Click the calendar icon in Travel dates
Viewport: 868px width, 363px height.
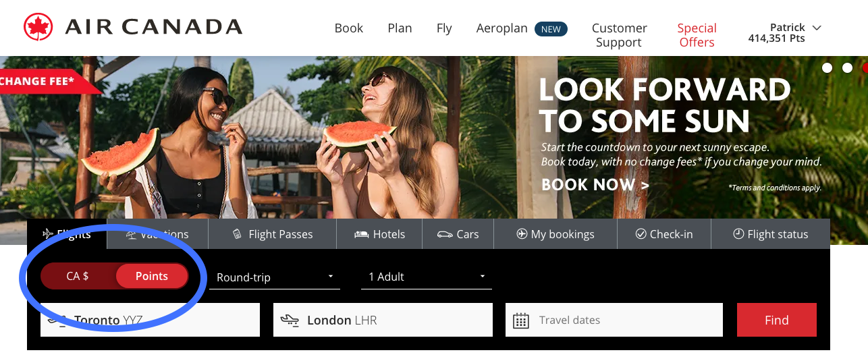[520, 320]
